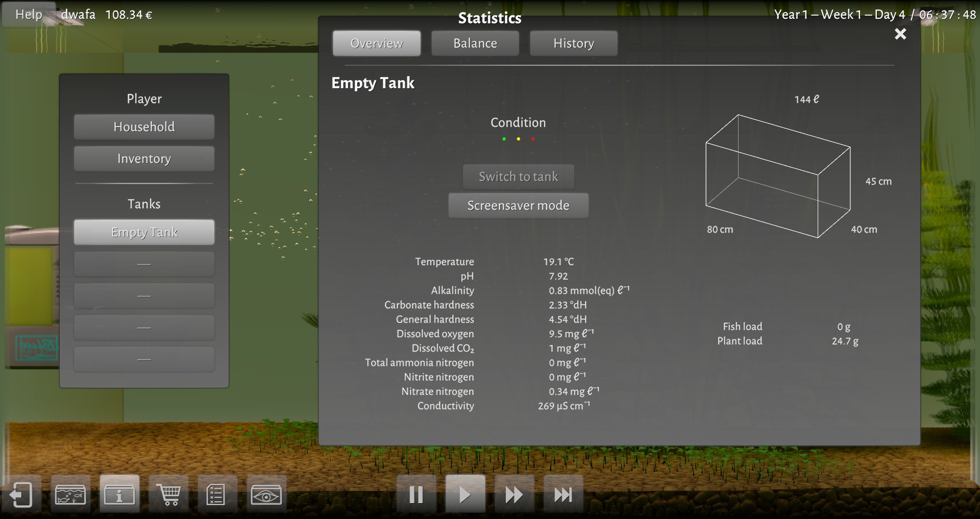Open the History tab
The height and width of the screenshot is (519, 980).
pyautogui.click(x=573, y=43)
